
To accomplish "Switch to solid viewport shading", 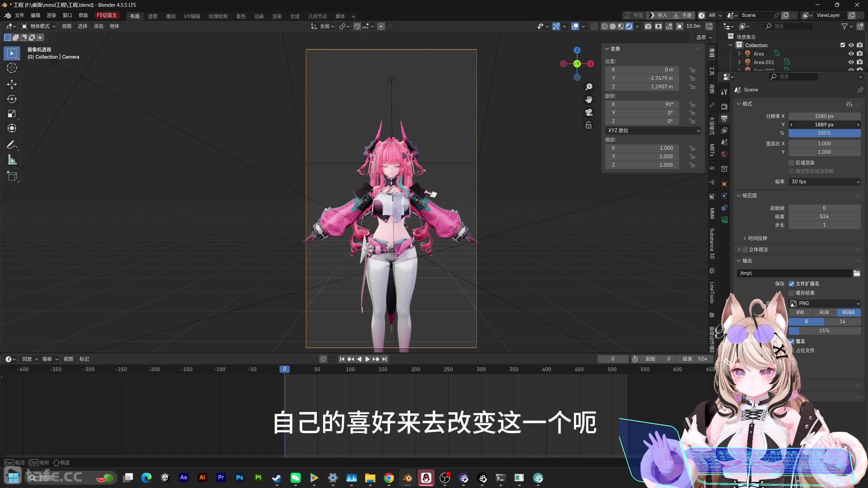I will click(613, 26).
